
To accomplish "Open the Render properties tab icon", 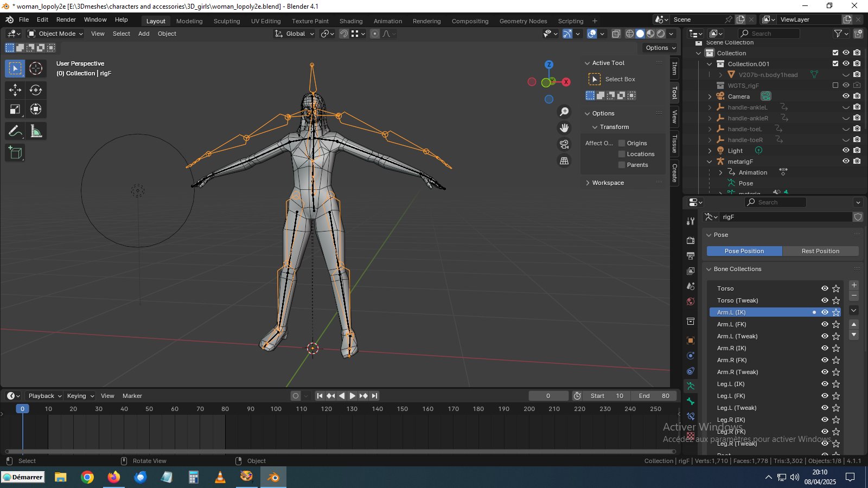I will point(691,240).
